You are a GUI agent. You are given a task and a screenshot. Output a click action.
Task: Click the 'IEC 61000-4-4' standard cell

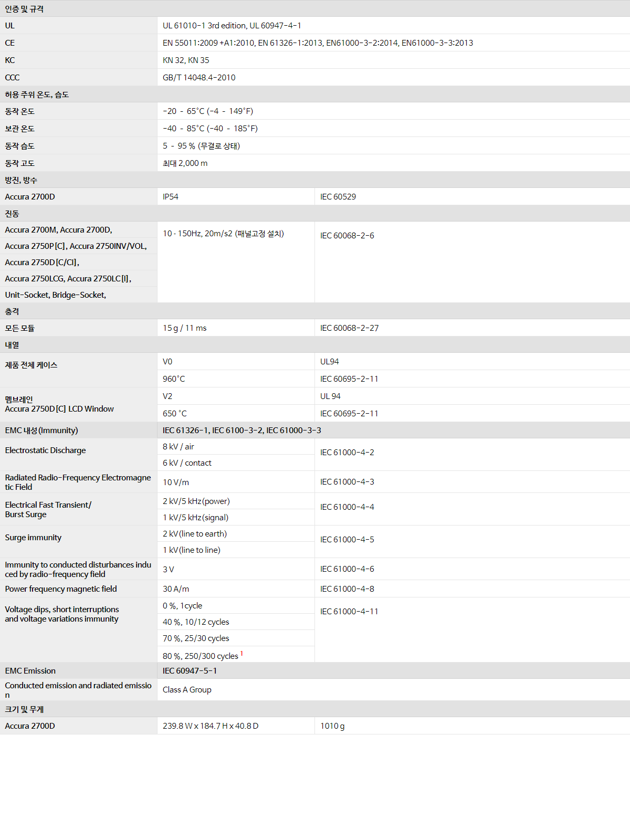point(472,509)
